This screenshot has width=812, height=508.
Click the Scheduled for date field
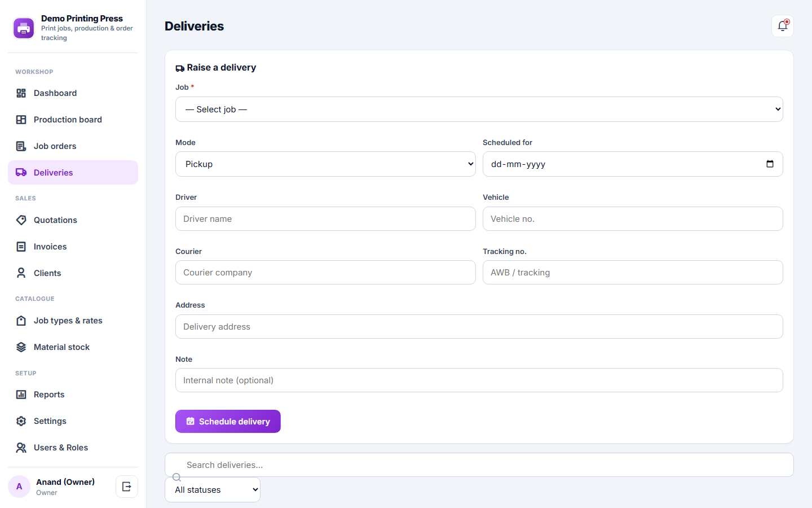(x=633, y=164)
